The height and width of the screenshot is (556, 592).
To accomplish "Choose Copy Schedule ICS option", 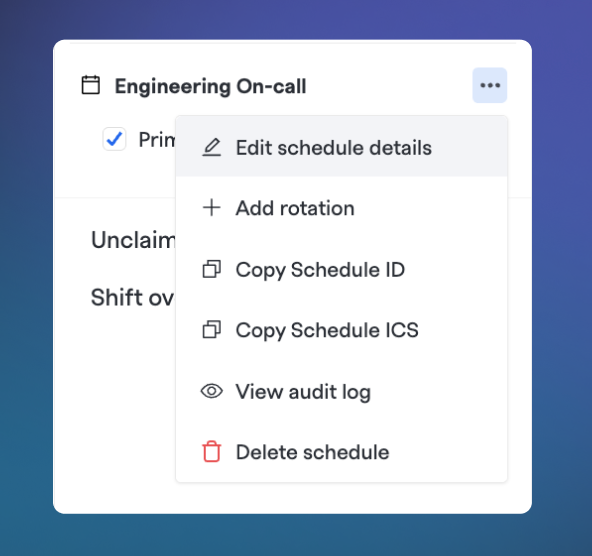I will tap(341, 330).
